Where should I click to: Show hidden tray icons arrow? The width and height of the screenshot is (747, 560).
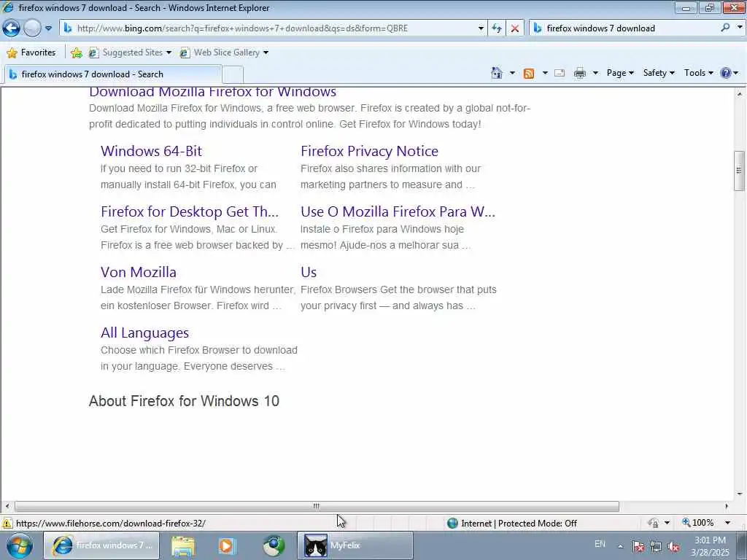click(620, 546)
